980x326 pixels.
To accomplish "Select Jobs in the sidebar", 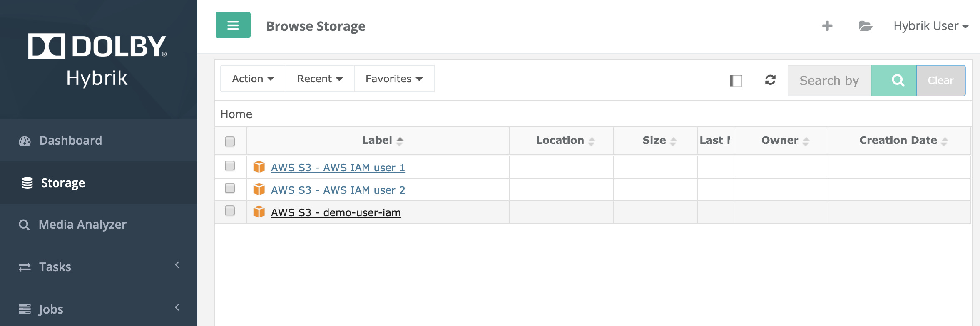I will tap(99, 309).
